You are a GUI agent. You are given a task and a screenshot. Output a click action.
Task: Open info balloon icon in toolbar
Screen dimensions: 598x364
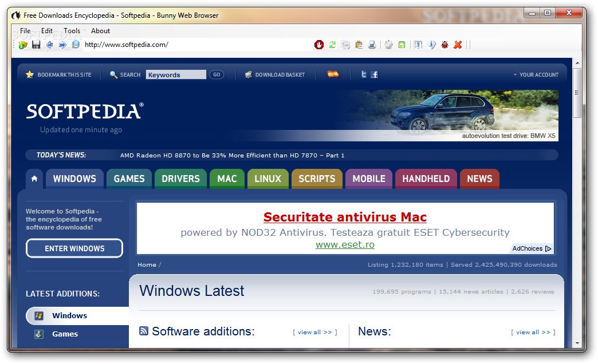(x=431, y=45)
